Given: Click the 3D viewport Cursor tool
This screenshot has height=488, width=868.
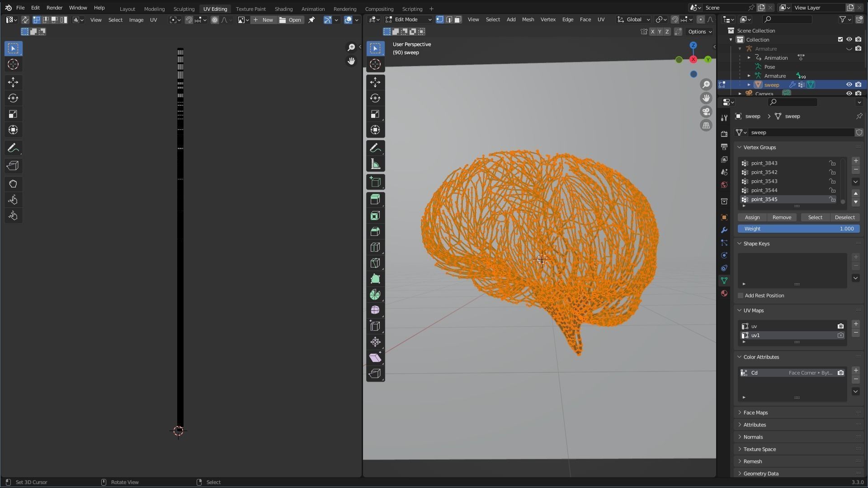Looking at the screenshot, I should click(x=375, y=64).
